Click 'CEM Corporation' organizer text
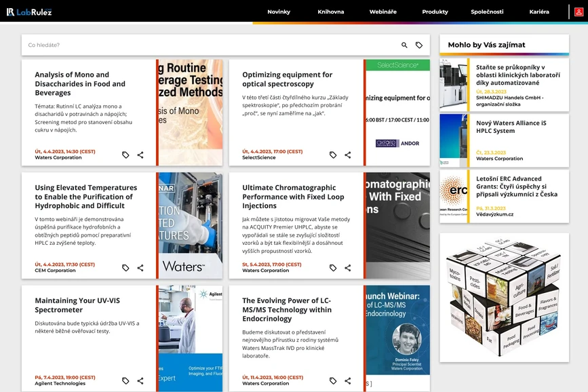588x392 pixels. coord(55,271)
